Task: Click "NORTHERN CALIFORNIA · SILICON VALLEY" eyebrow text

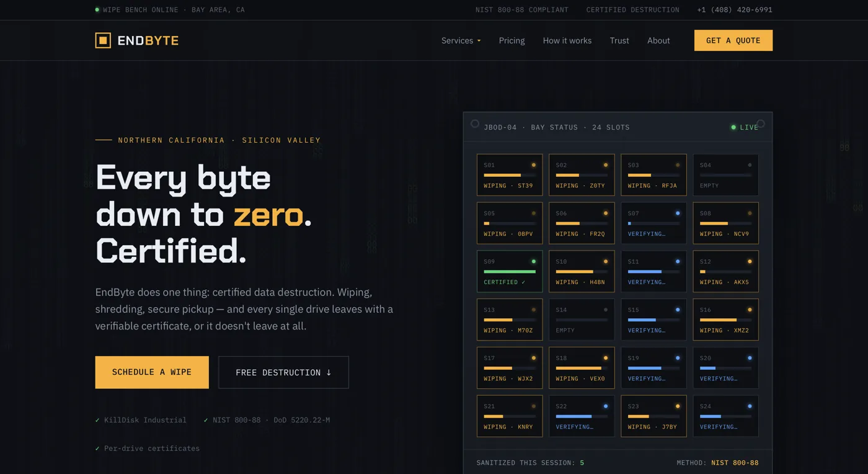Action: click(219, 140)
